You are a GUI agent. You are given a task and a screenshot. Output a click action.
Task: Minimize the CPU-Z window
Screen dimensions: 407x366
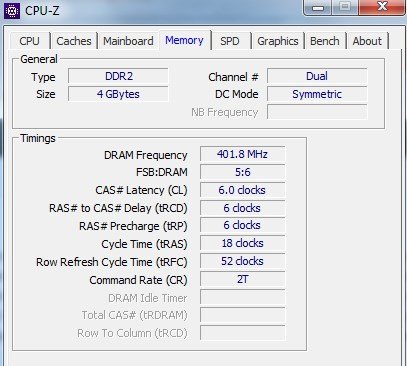tap(318, 7)
